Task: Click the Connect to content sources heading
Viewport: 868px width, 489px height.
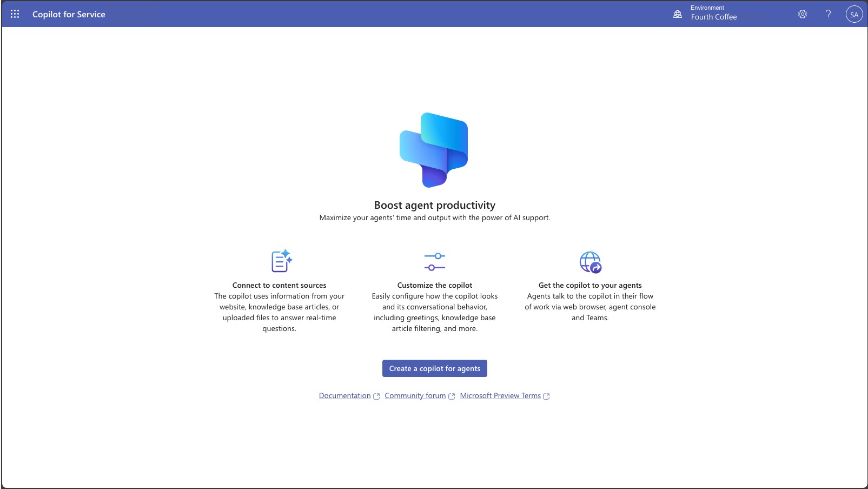Action: (280, 285)
